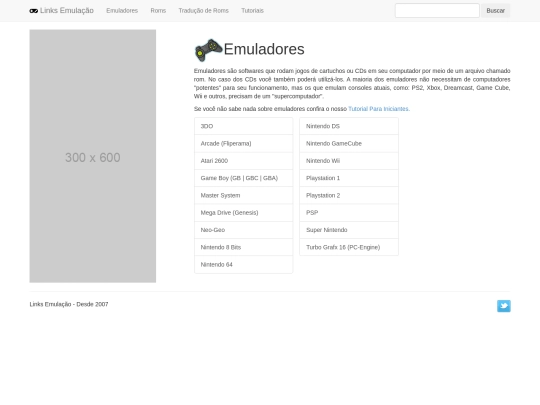Click the 300 x 600 ad placeholder

93,156
